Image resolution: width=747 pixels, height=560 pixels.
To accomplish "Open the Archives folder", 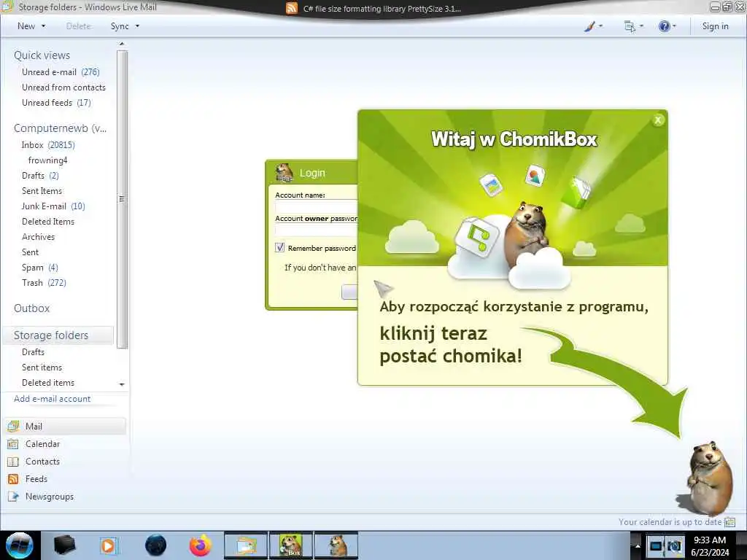I will (x=38, y=237).
